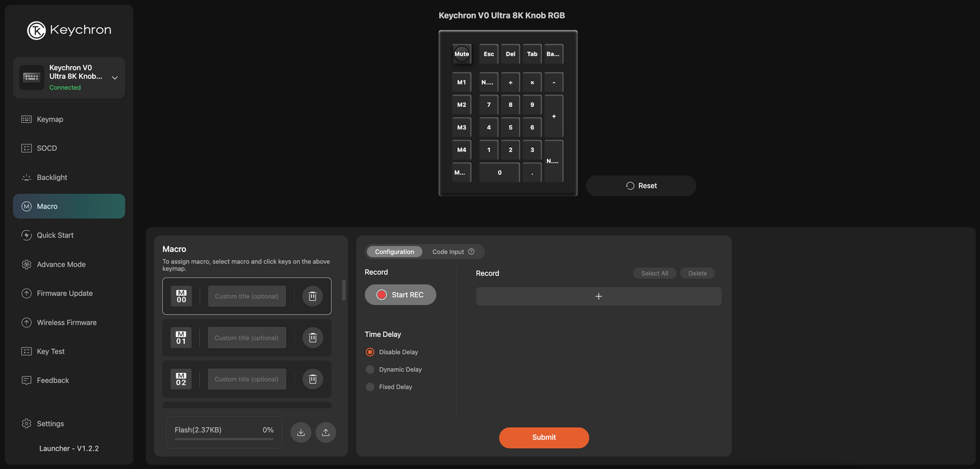Stay on the Configuration tab
Image resolution: width=980 pixels, height=469 pixels.
tap(394, 251)
